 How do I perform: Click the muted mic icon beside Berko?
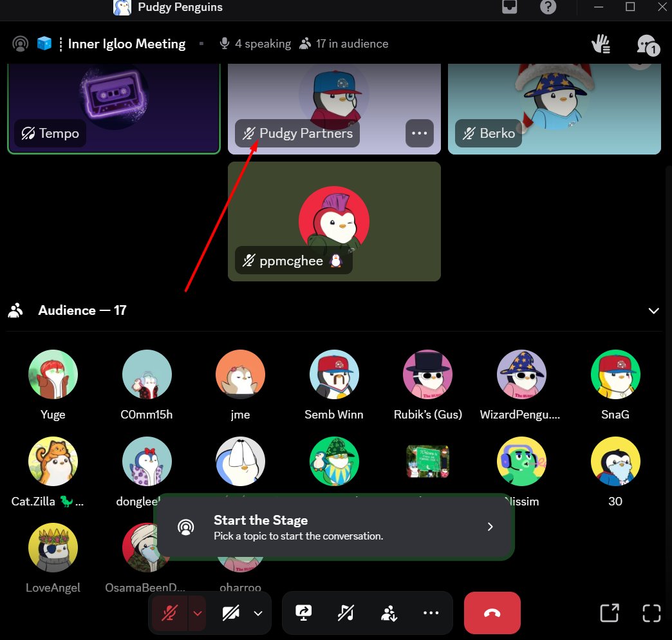tap(469, 133)
